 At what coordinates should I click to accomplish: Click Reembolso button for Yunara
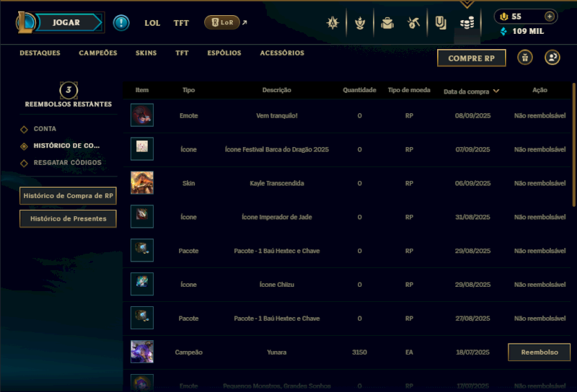coord(539,352)
